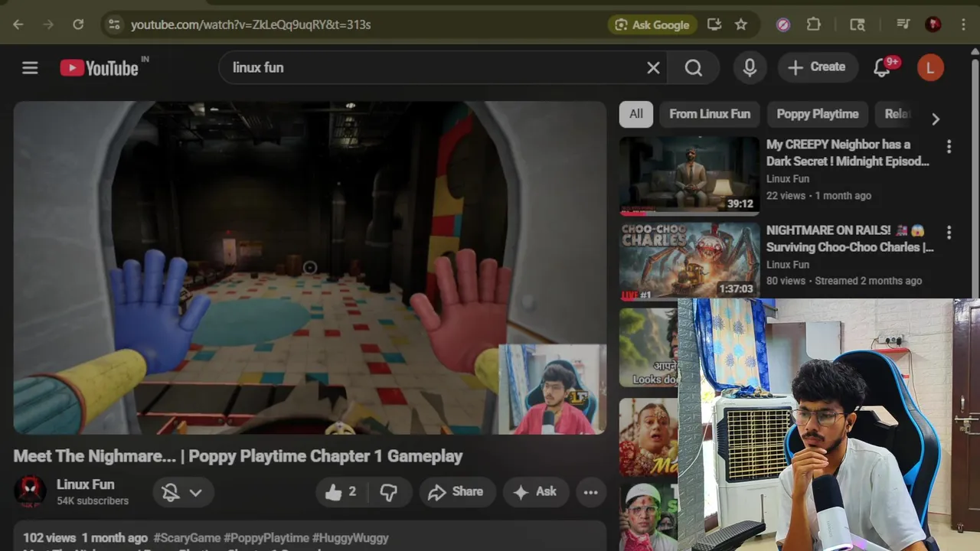980x551 pixels.
Task: Go back with the browser back arrow
Action: [x=18, y=24]
